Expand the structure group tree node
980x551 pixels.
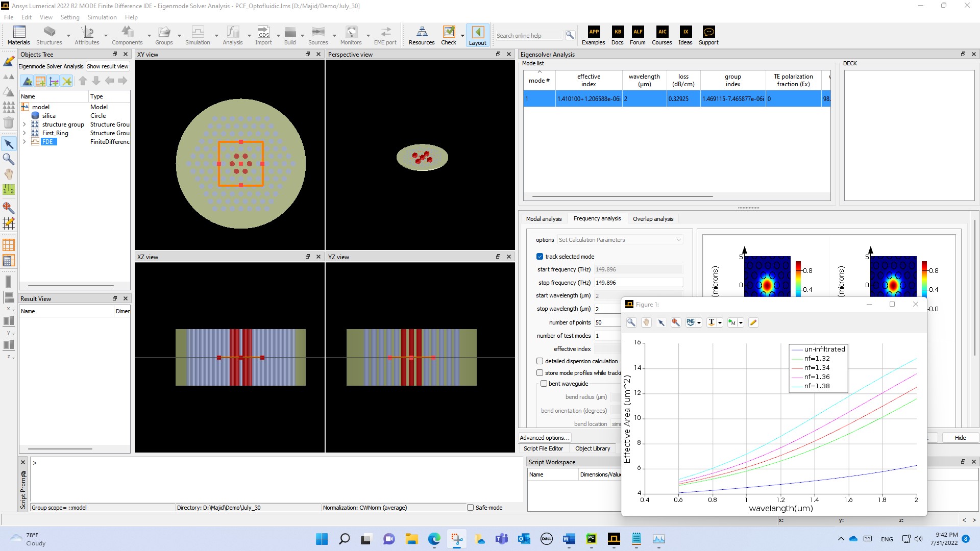pos(24,124)
